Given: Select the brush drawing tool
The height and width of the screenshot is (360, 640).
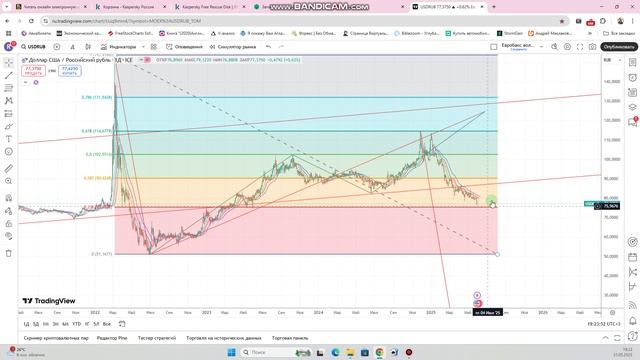Looking at the screenshot, I should coord(9,127).
